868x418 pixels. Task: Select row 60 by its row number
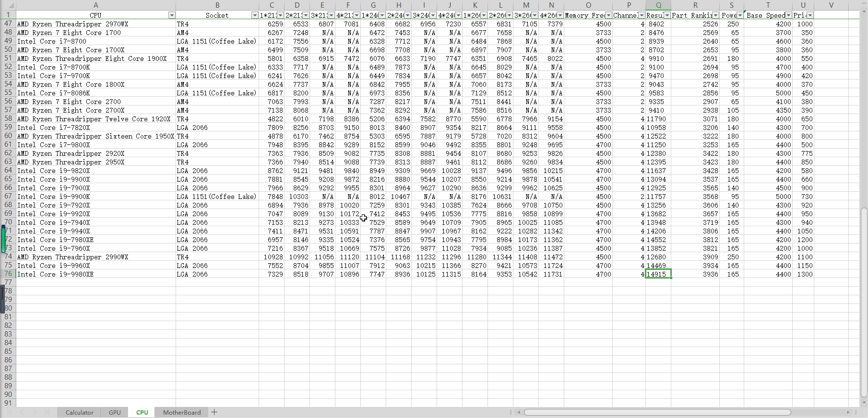[8, 136]
